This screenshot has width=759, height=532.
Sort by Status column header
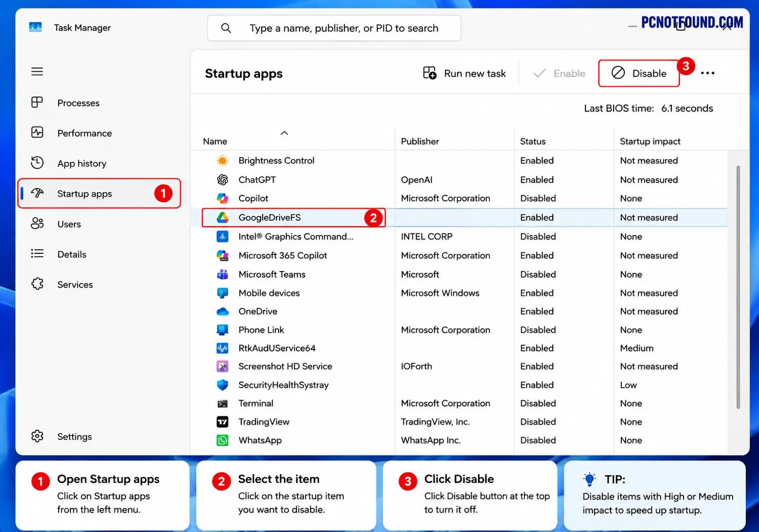(x=533, y=141)
